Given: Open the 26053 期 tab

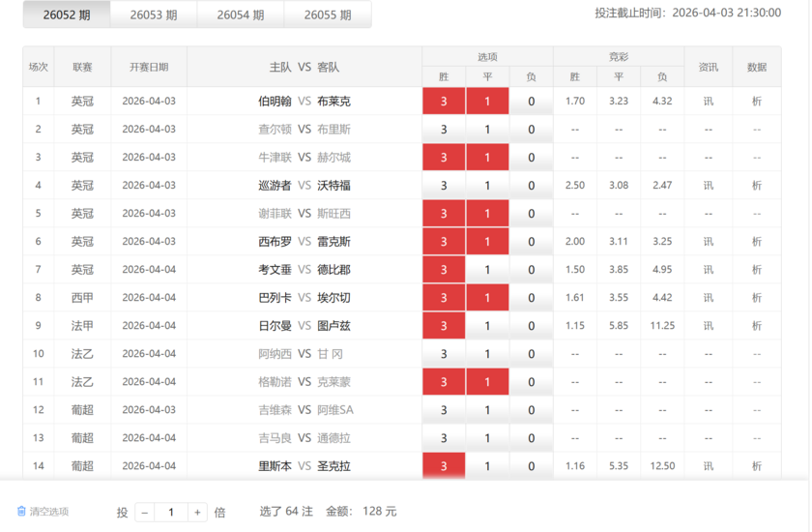Looking at the screenshot, I should [154, 15].
